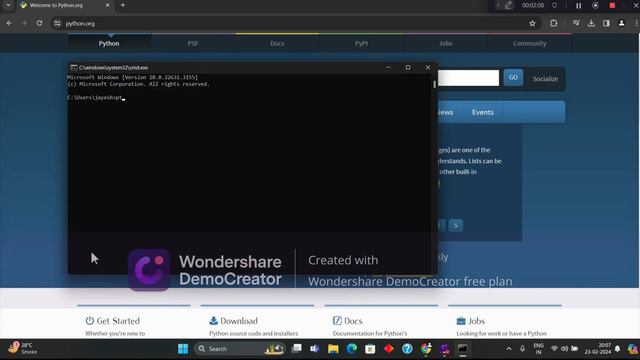Reload the python.org page
This screenshot has width=640, height=360.
tap(39, 23)
